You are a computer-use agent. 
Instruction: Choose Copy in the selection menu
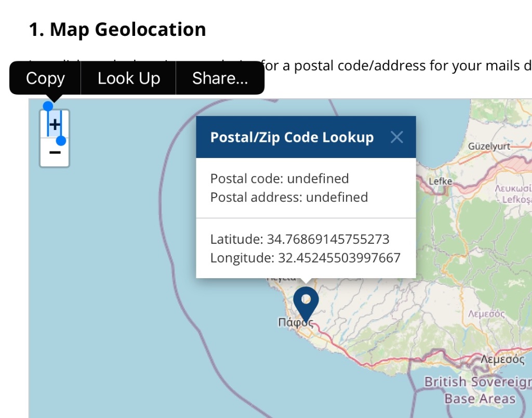pyautogui.click(x=45, y=79)
